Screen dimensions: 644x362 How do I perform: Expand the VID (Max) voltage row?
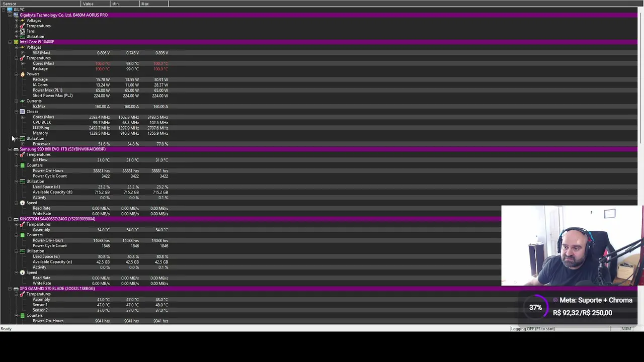[x=22, y=53]
